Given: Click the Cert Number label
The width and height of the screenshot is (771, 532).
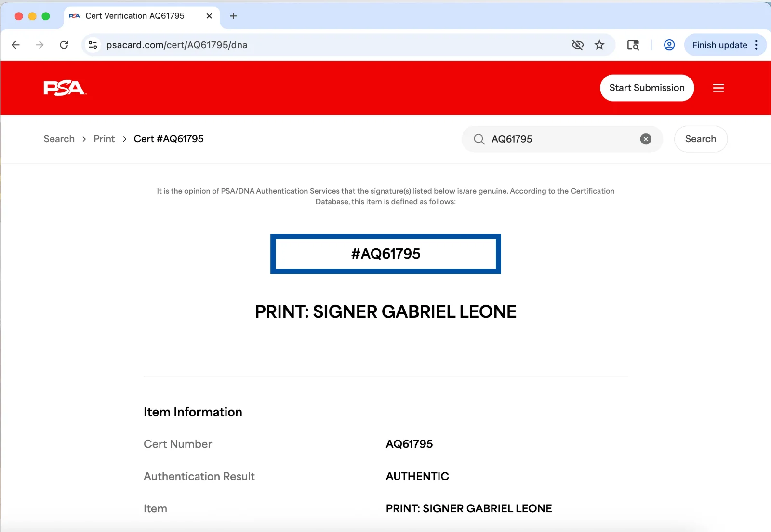Looking at the screenshot, I should pos(178,444).
